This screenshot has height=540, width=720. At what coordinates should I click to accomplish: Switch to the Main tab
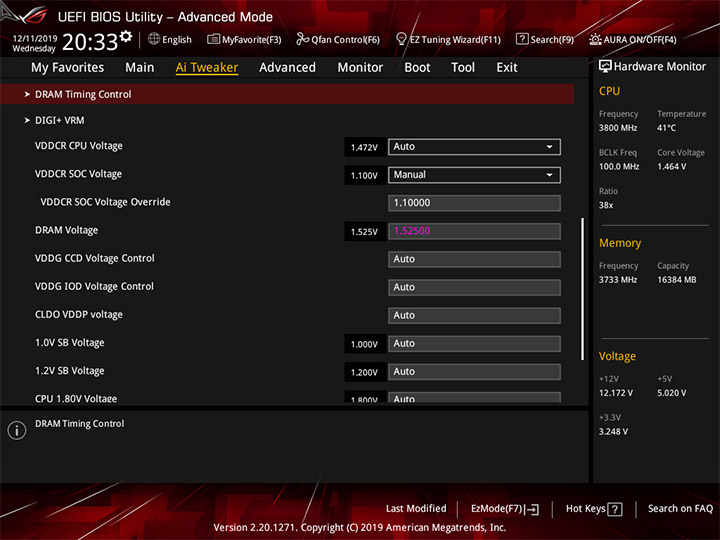[x=140, y=68]
